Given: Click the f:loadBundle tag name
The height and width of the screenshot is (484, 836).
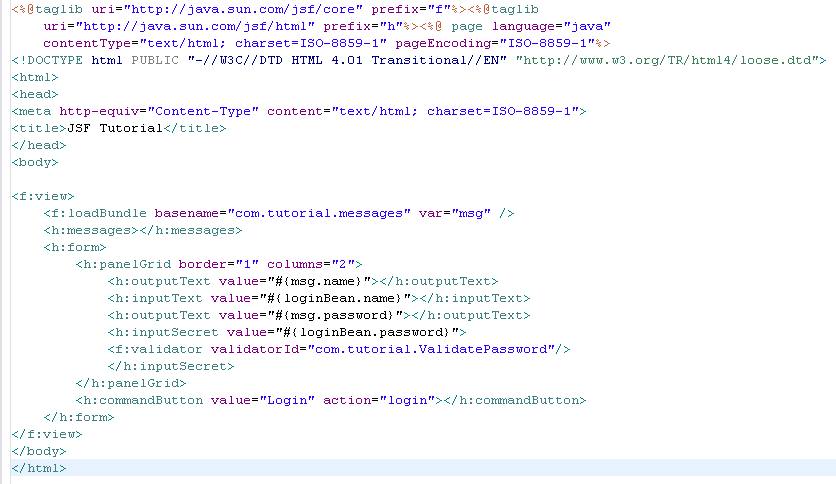Looking at the screenshot, I should pos(99,214).
